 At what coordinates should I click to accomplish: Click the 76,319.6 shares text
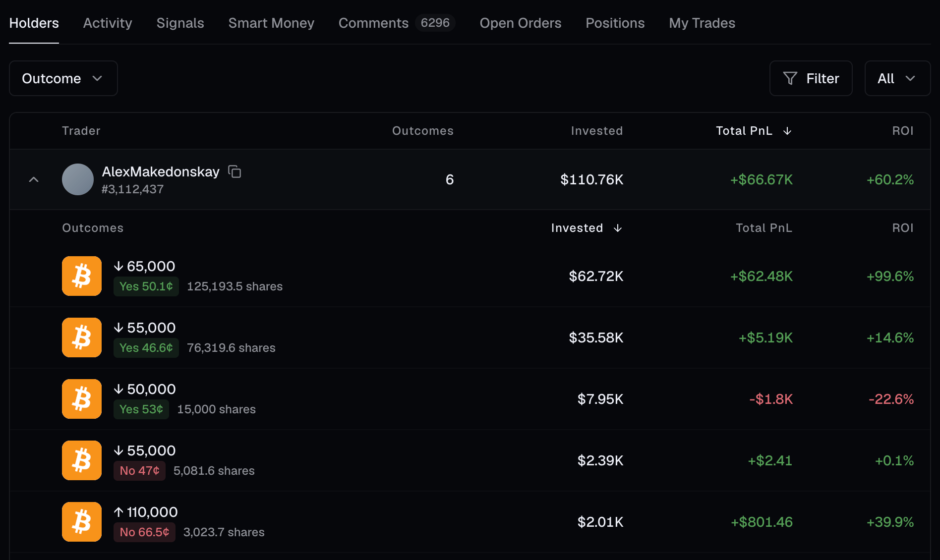(x=231, y=348)
